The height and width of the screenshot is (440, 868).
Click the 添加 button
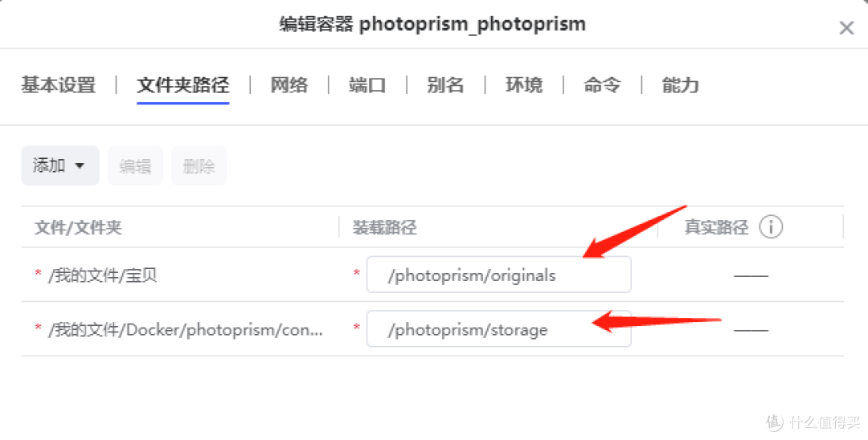click(x=60, y=166)
